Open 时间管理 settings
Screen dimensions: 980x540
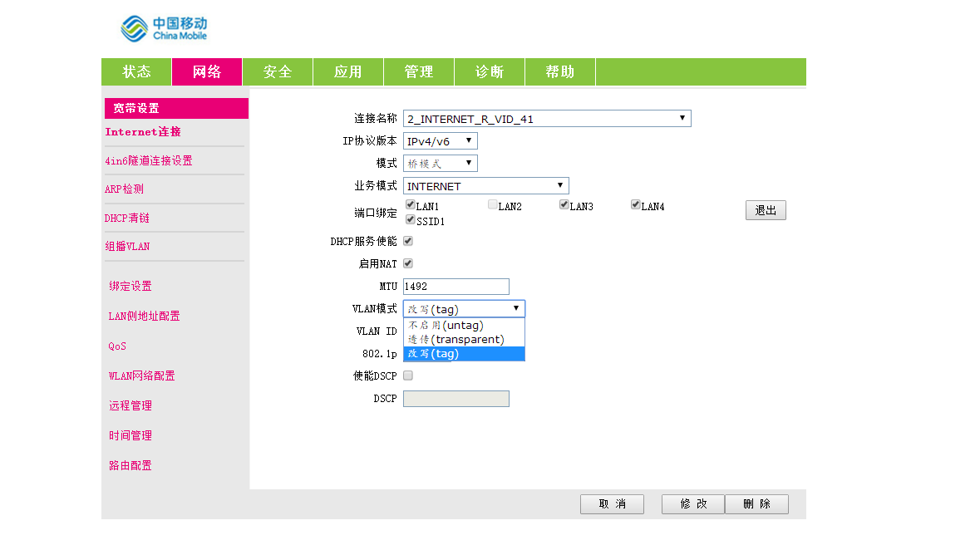pos(131,435)
